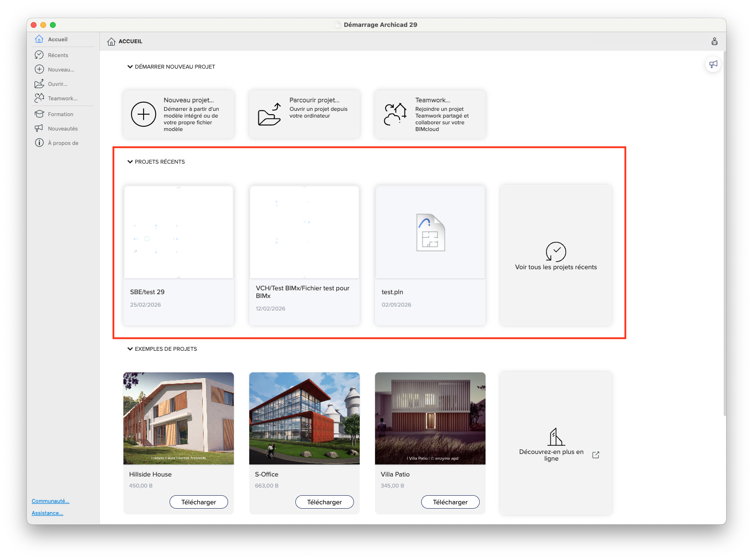753x560 pixels.
Task: Click the 663,00 B size label
Action: [x=267, y=486]
